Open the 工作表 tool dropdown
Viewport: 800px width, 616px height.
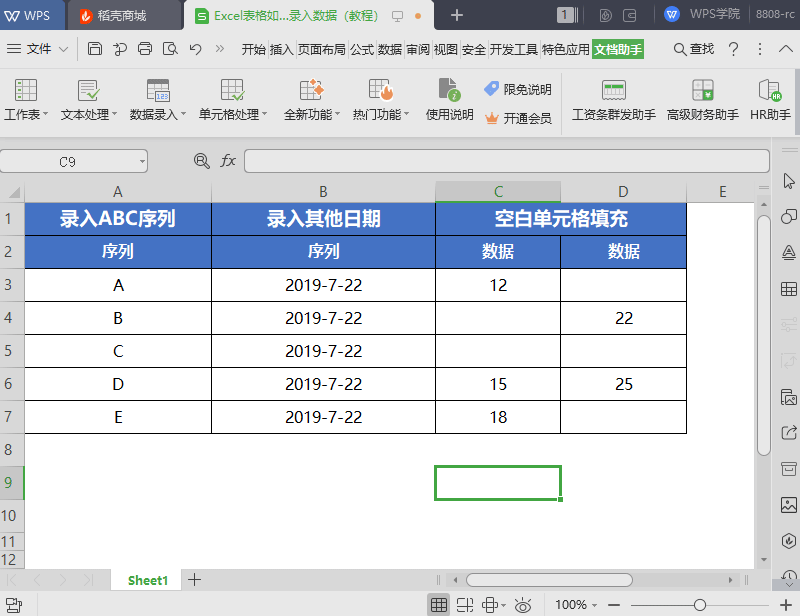(26, 101)
